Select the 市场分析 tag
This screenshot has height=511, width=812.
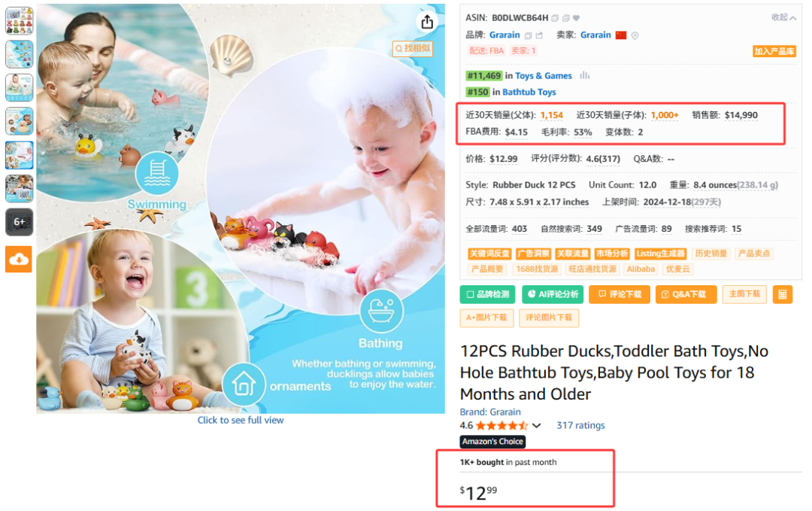coord(611,254)
